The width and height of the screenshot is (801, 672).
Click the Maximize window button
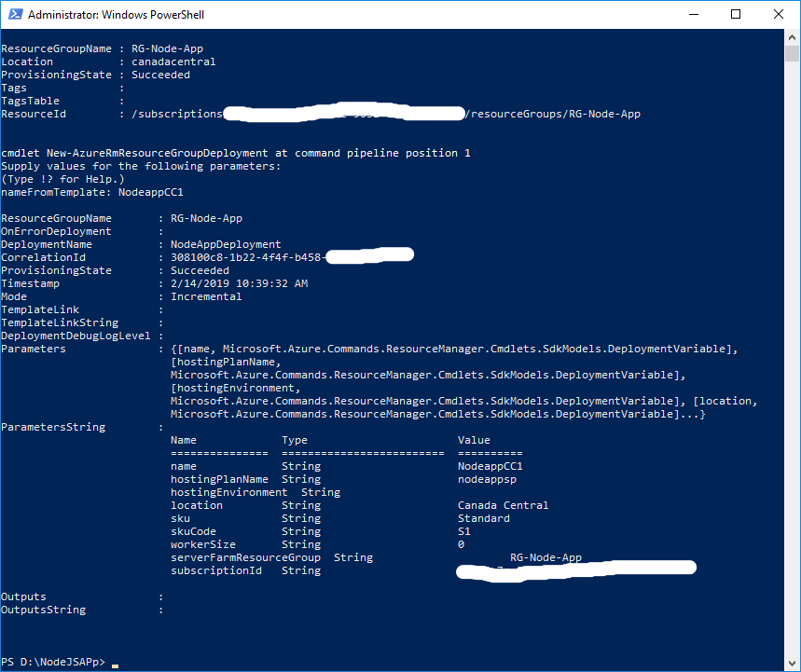734,14
